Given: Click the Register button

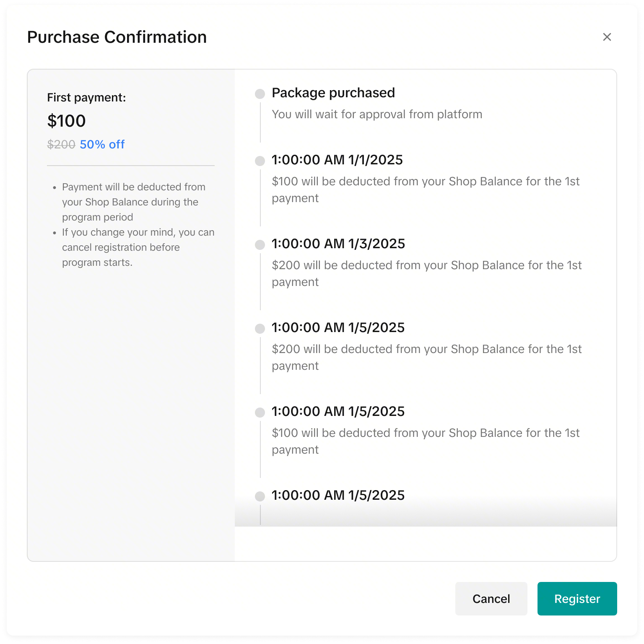Looking at the screenshot, I should coord(577,598).
